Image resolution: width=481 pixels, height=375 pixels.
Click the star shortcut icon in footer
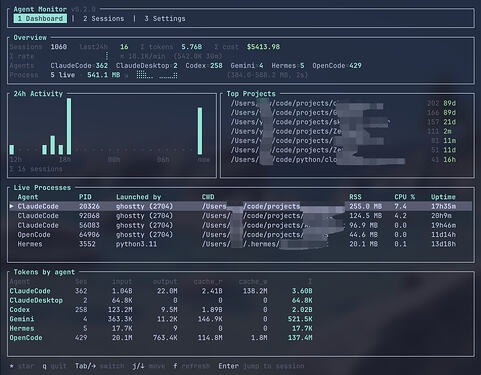click(x=12, y=366)
